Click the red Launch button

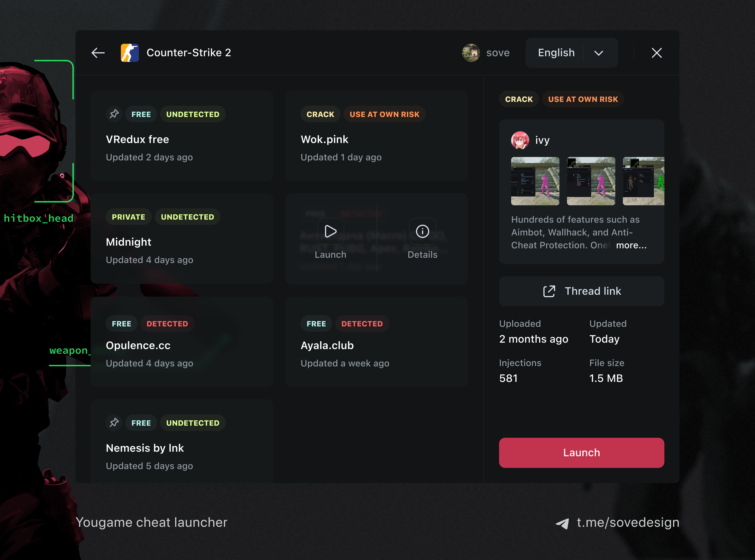coord(581,452)
